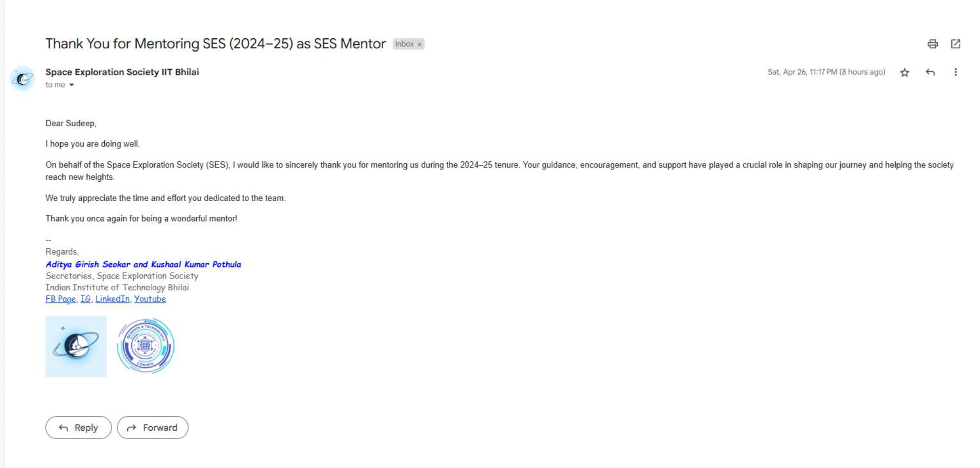The width and height of the screenshot is (980, 468).
Task: Click the Space Exploration Society logo image
Action: [76, 346]
